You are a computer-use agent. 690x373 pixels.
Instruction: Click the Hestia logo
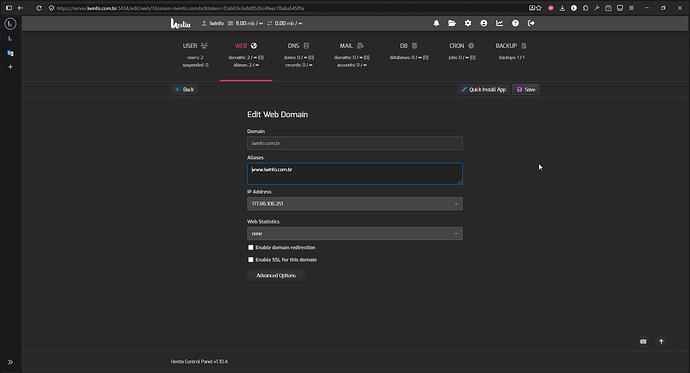click(x=180, y=23)
